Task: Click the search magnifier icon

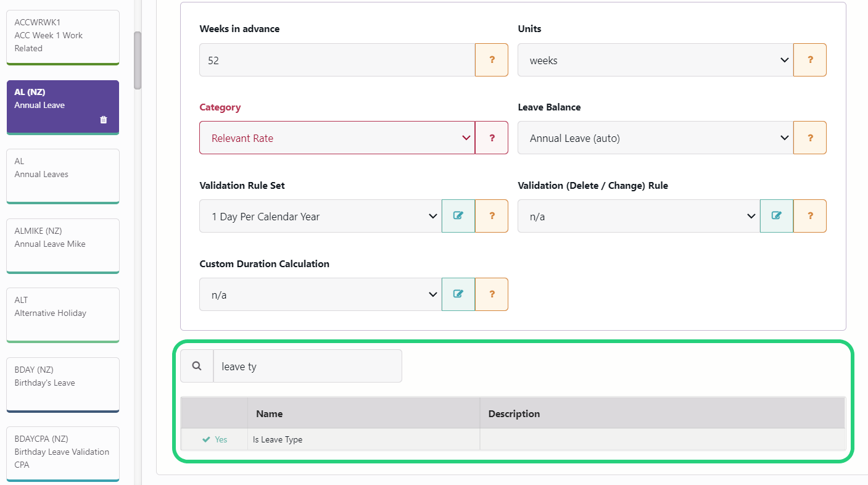Action: 197,366
